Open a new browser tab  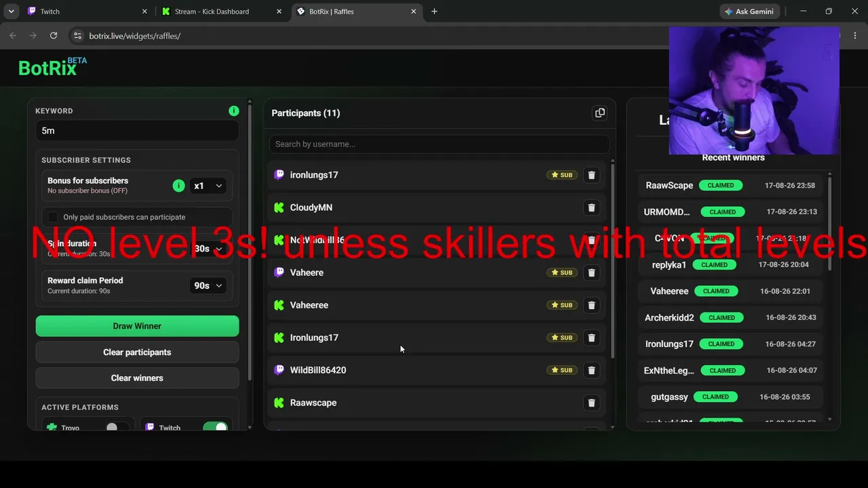[x=434, y=12]
